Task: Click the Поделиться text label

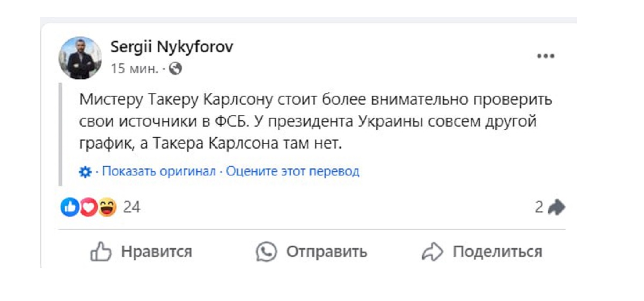Action: point(497,252)
